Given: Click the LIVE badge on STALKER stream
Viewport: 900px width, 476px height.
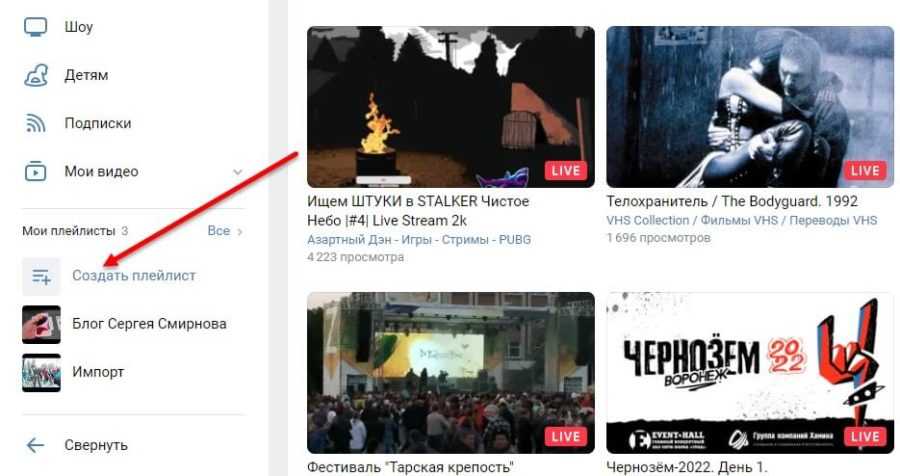Looking at the screenshot, I should pos(565,170).
